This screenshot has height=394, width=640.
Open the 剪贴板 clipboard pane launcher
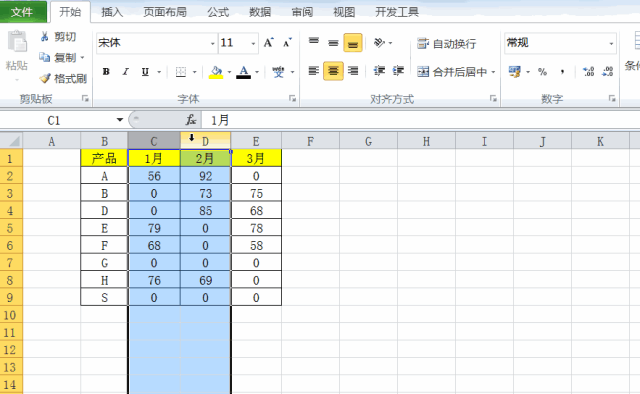click(85, 98)
